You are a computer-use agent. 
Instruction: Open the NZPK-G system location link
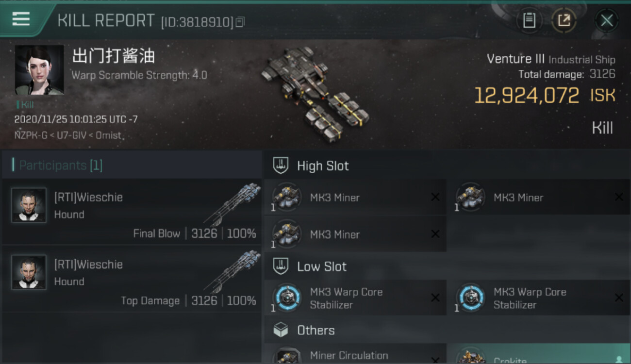point(32,135)
